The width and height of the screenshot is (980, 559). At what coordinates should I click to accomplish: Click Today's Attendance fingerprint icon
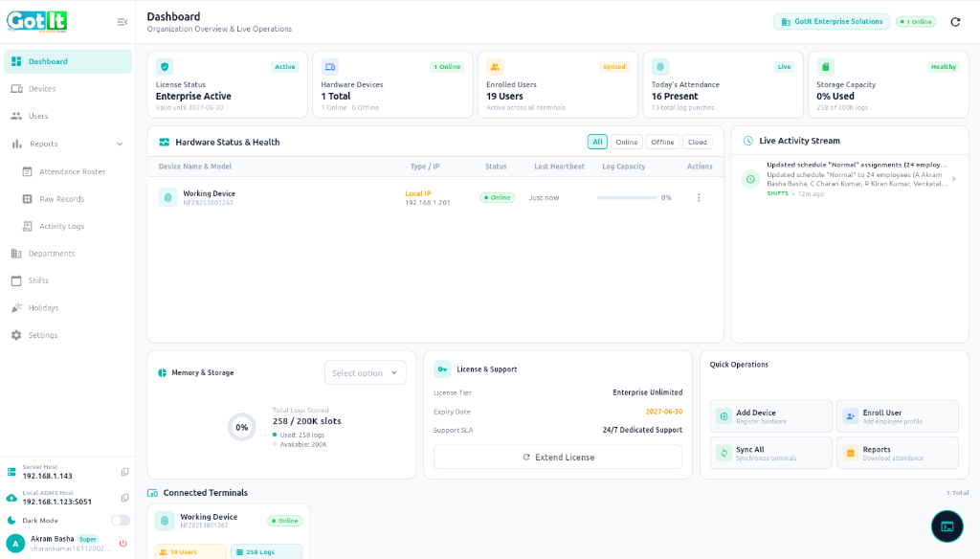tap(660, 67)
